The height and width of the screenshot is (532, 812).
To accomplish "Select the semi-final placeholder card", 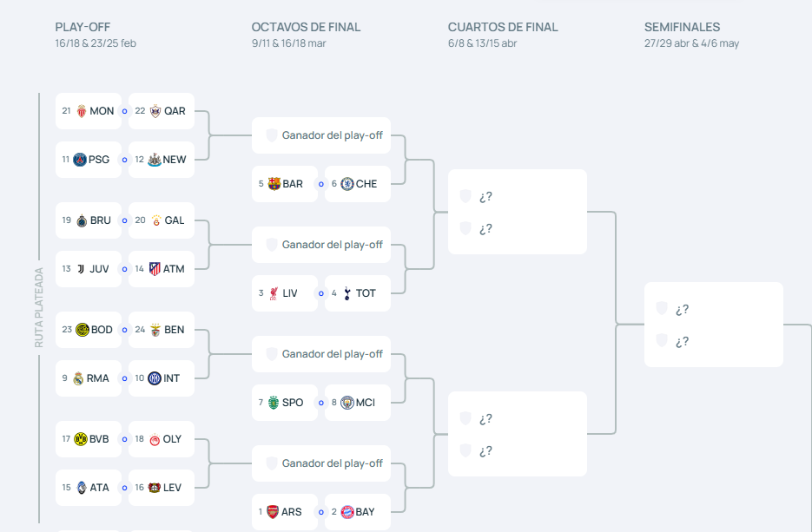I will (714, 325).
